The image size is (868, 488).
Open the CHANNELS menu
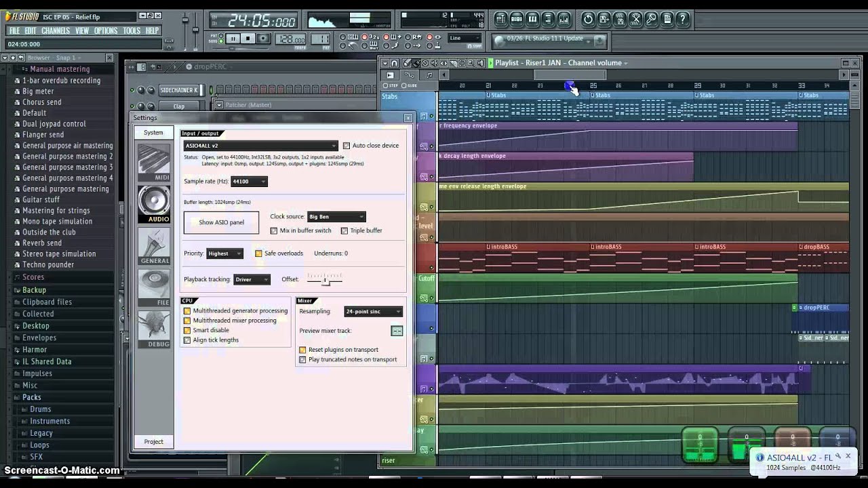tap(55, 30)
